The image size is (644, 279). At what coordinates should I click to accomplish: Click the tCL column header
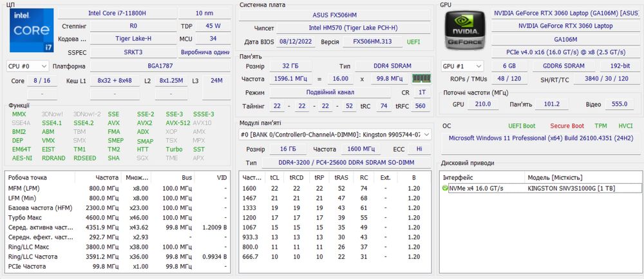tap(274, 177)
